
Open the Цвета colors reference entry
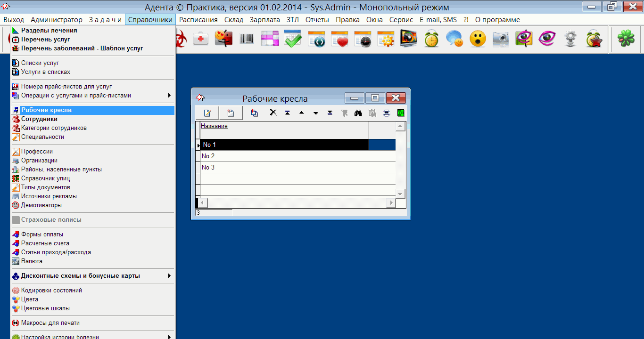tap(30, 299)
